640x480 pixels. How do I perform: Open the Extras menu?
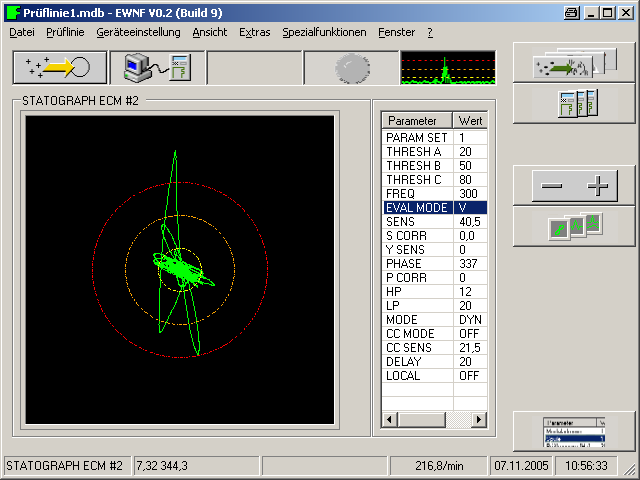255,32
